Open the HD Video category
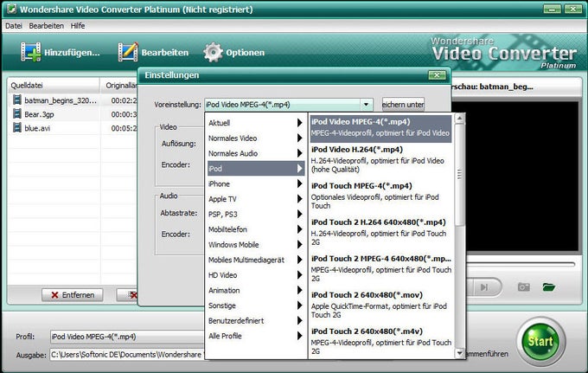Viewport: 588px width, 373px height. tap(255, 275)
